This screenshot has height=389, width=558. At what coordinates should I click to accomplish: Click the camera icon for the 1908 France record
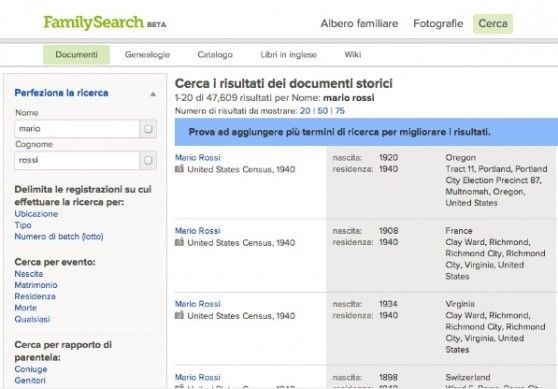tap(179, 242)
